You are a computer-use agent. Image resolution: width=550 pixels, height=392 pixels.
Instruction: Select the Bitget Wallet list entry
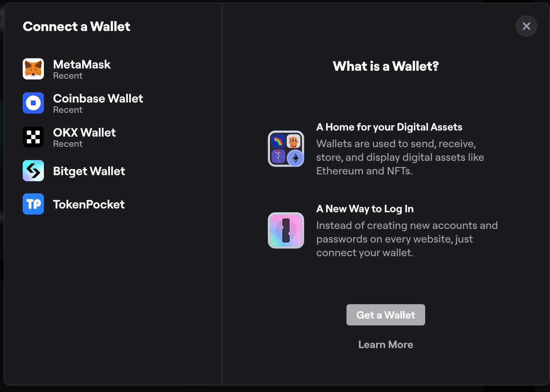click(89, 171)
